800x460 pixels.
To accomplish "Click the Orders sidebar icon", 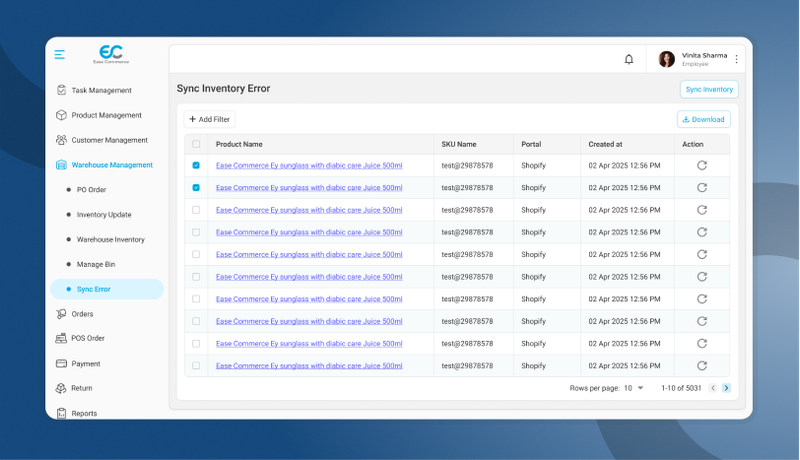I will point(61,314).
